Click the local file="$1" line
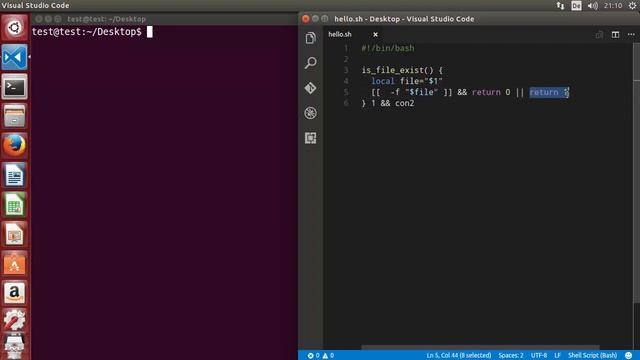 407,81
